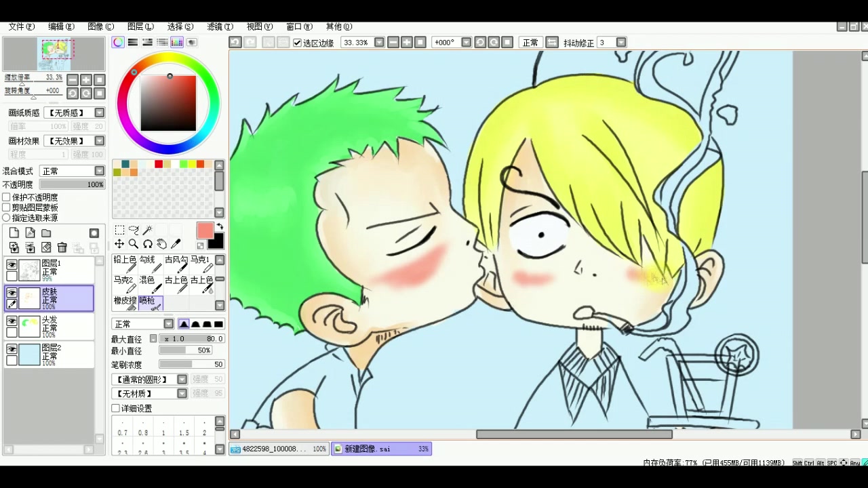Hide the 图层2 layer
868x488 pixels.
click(12, 349)
